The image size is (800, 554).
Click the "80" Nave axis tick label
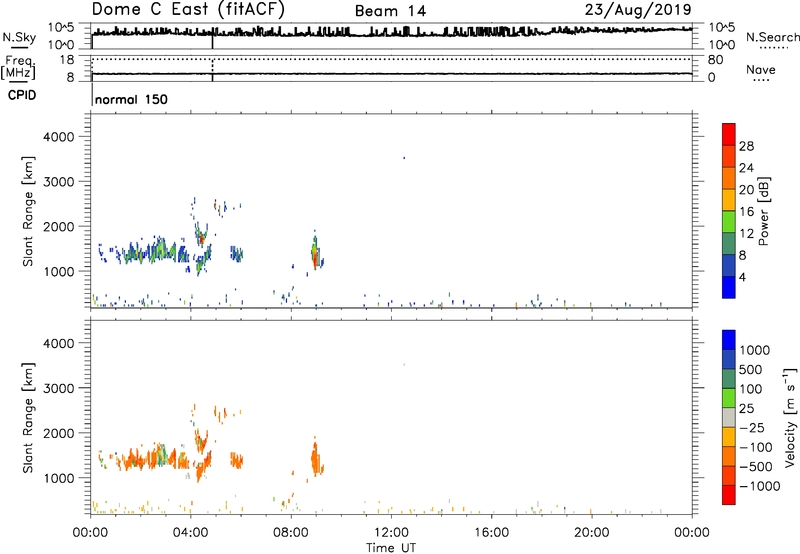point(715,60)
